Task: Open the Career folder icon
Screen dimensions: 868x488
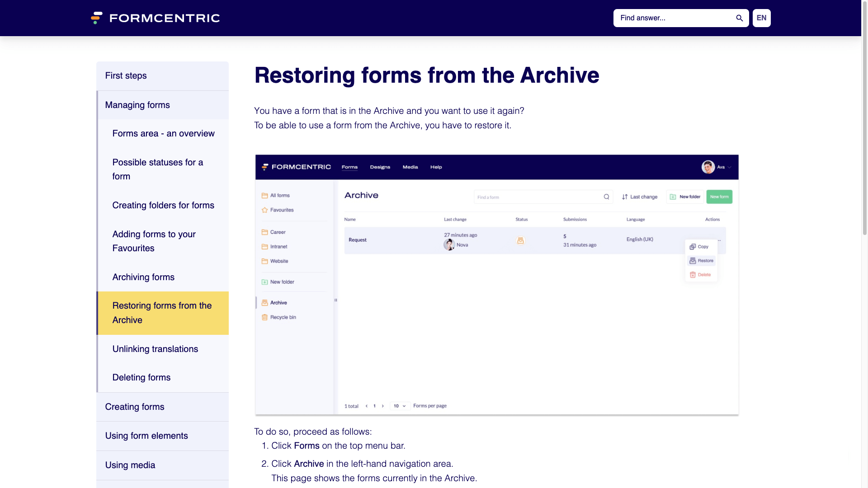Action: [265, 232]
